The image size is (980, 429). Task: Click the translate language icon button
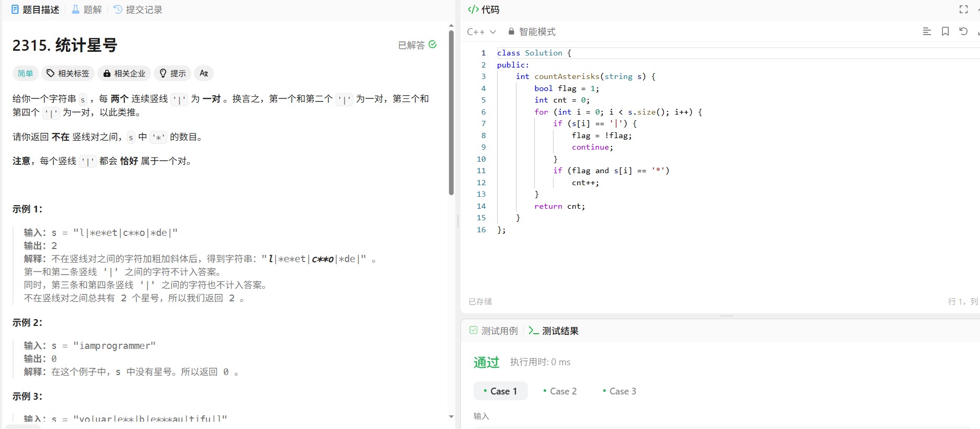[204, 73]
